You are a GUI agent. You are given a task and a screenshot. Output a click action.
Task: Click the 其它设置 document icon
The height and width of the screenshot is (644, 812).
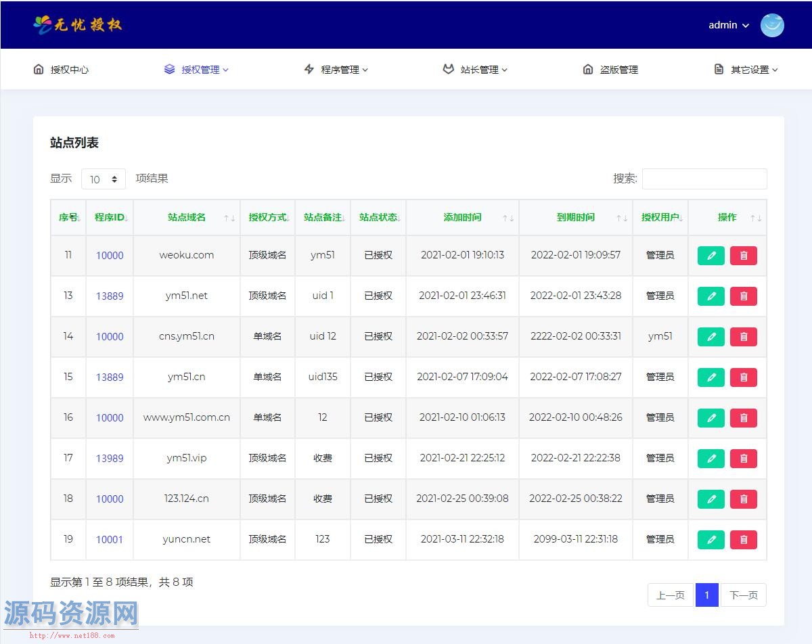click(719, 69)
